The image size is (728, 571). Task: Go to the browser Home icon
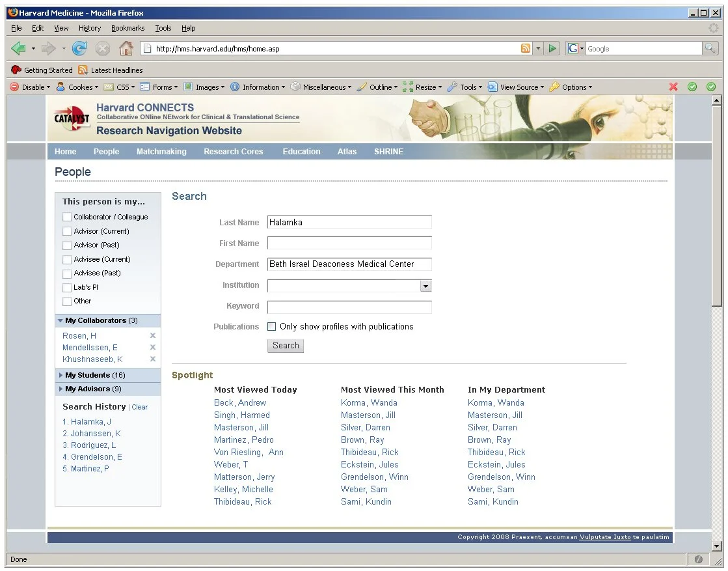126,48
